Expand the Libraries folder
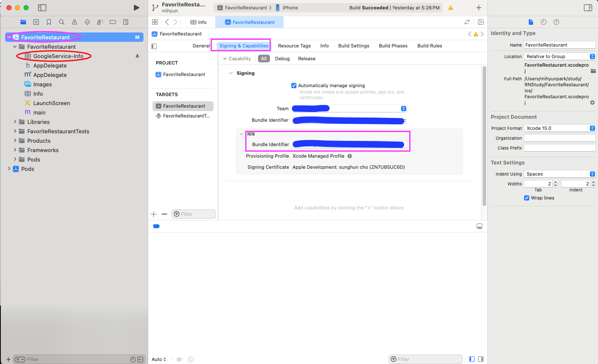This screenshot has width=598, height=364. tap(15, 122)
